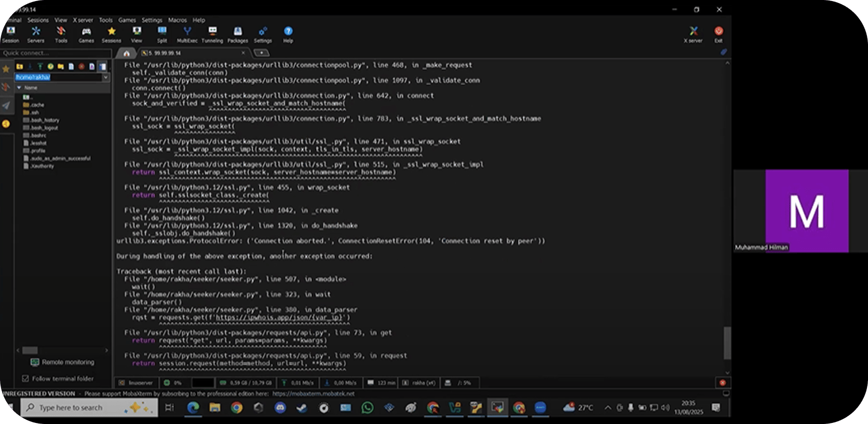The height and width of the screenshot is (424, 868).
Task: Switch to the 99.99.99.14 session tab
Action: pos(165,53)
